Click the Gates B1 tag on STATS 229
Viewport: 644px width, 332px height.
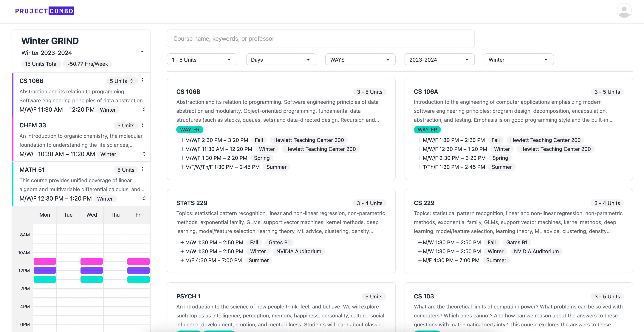point(279,243)
